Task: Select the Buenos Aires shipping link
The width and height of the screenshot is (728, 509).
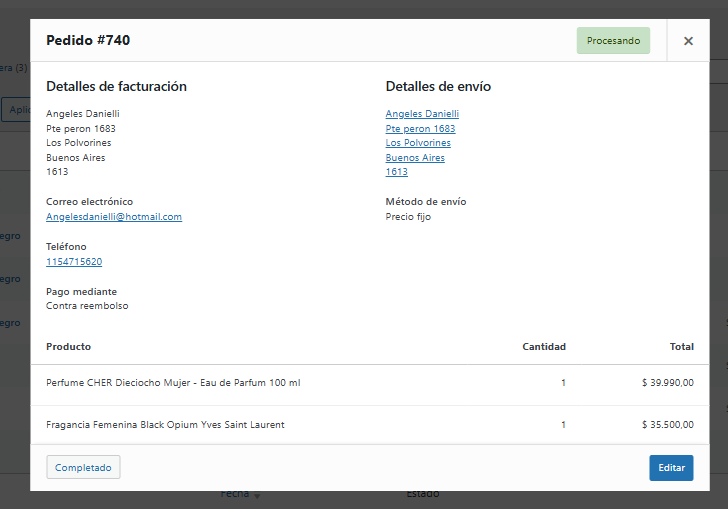Action: click(415, 158)
